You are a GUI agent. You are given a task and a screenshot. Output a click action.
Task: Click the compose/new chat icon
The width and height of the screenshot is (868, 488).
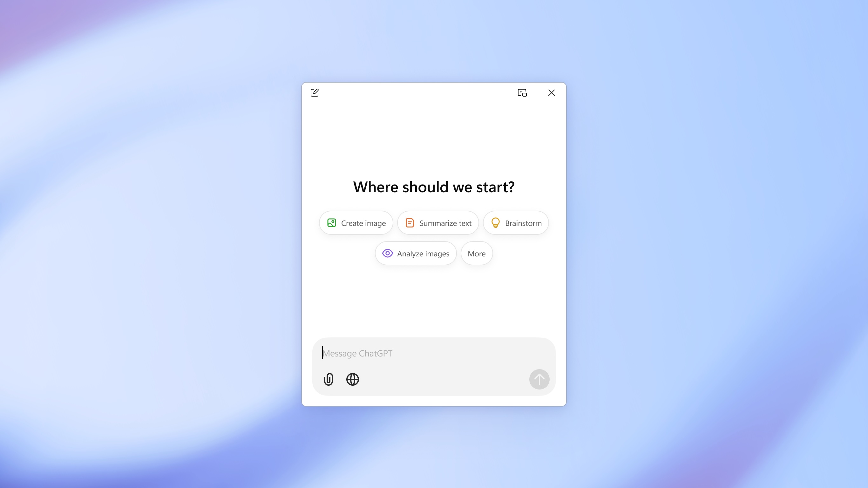pyautogui.click(x=314, y=92)
